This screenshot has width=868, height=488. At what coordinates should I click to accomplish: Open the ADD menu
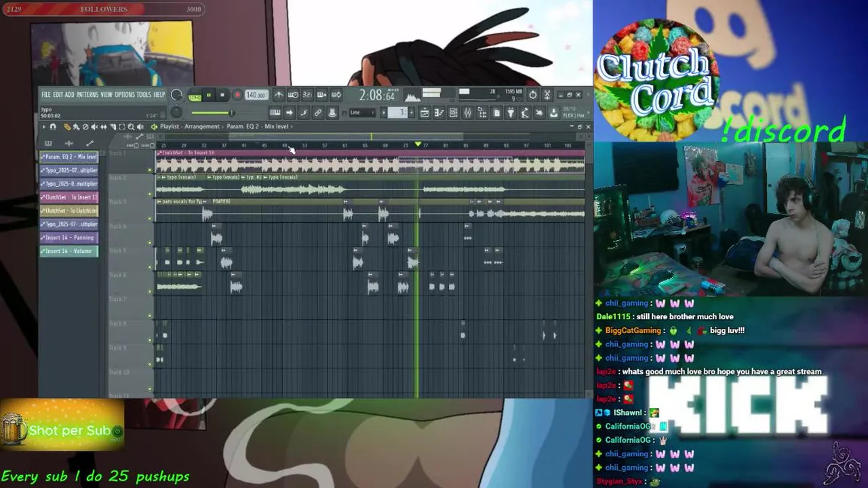pos(69,95)
